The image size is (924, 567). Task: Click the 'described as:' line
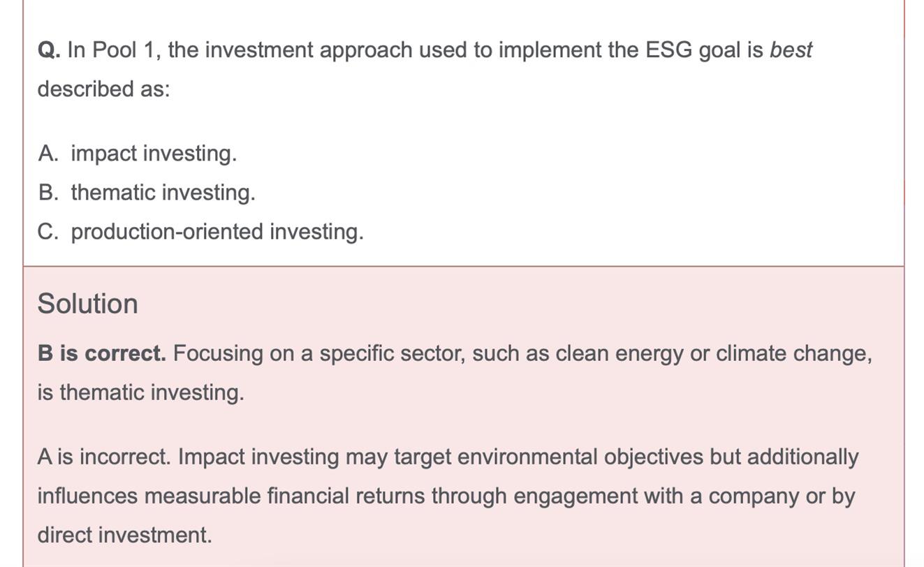coord(103,89)
